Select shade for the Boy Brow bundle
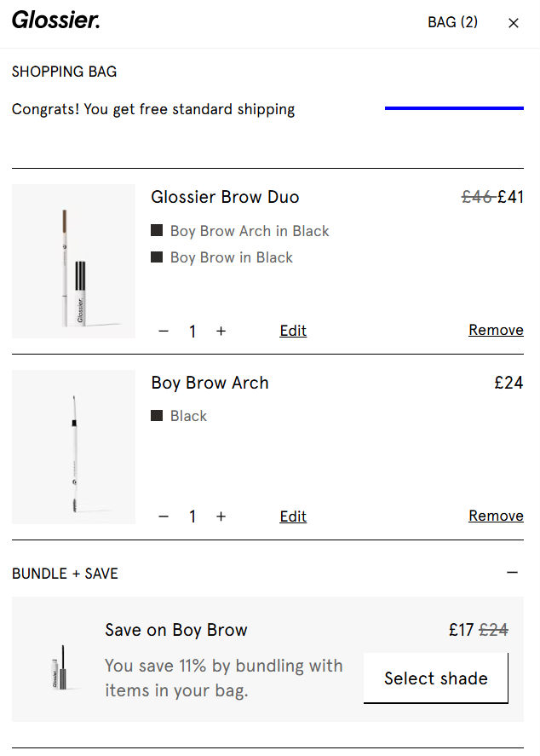Screen dimensions: 540x756 point(435,678)
